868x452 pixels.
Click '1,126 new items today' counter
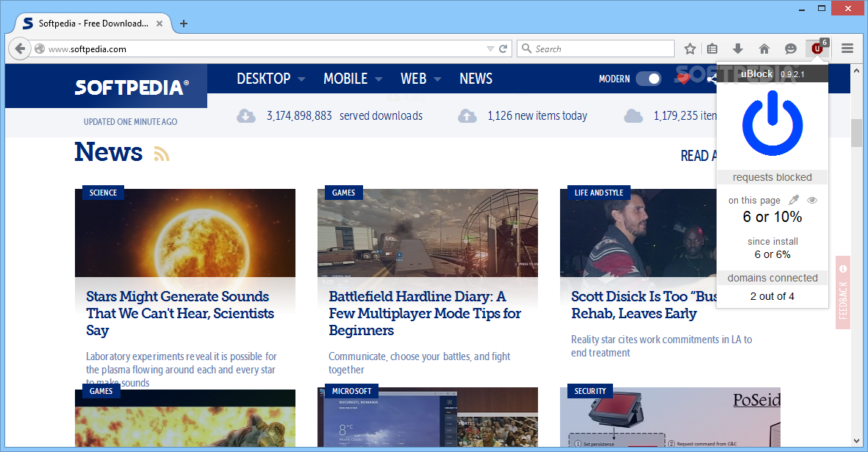(537, 115)
